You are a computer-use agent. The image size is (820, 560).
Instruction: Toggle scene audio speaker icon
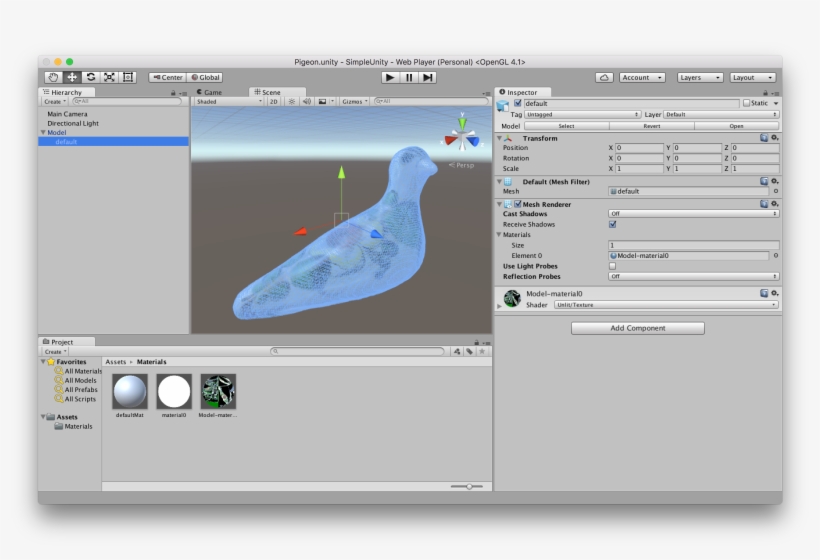(306, 101)
